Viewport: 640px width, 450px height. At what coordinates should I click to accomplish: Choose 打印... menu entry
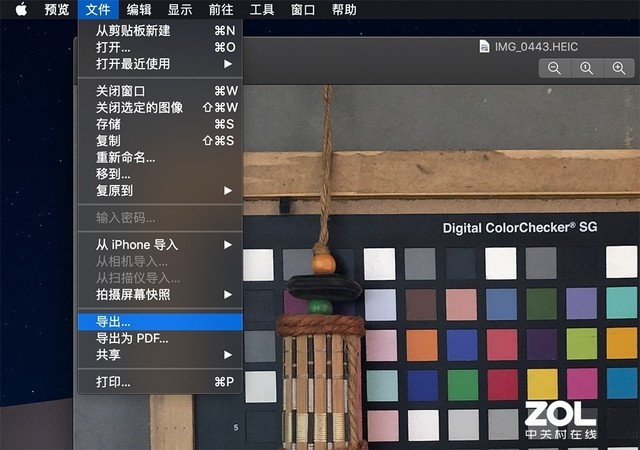pyautogui.click(x=160, y=382)
